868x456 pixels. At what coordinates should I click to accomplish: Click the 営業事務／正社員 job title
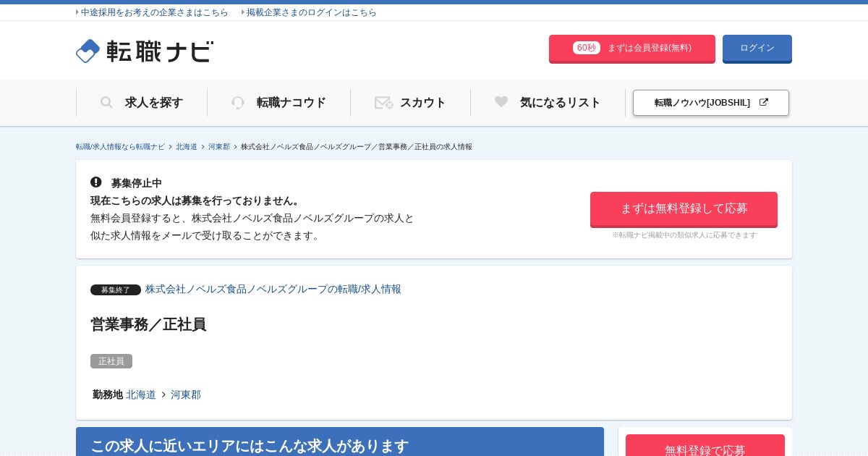(148, 324)
